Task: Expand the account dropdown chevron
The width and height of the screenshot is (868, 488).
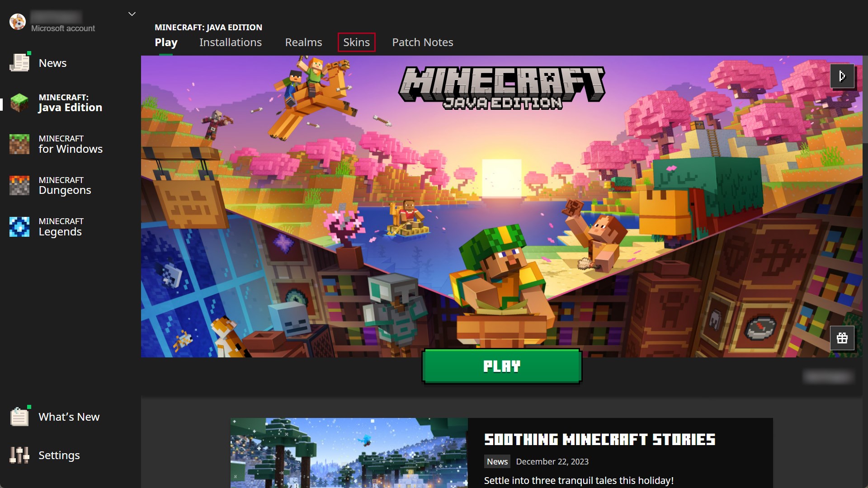Action: 132,14
